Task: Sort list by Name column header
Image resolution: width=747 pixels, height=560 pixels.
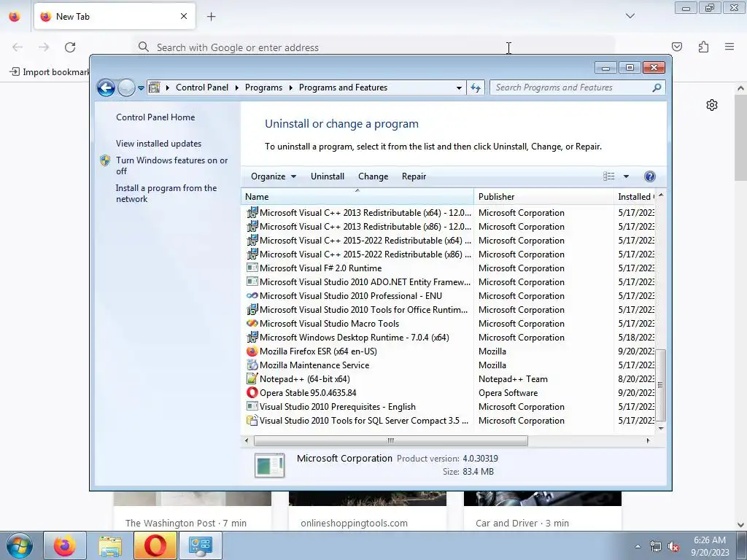Action: point(357,197)
